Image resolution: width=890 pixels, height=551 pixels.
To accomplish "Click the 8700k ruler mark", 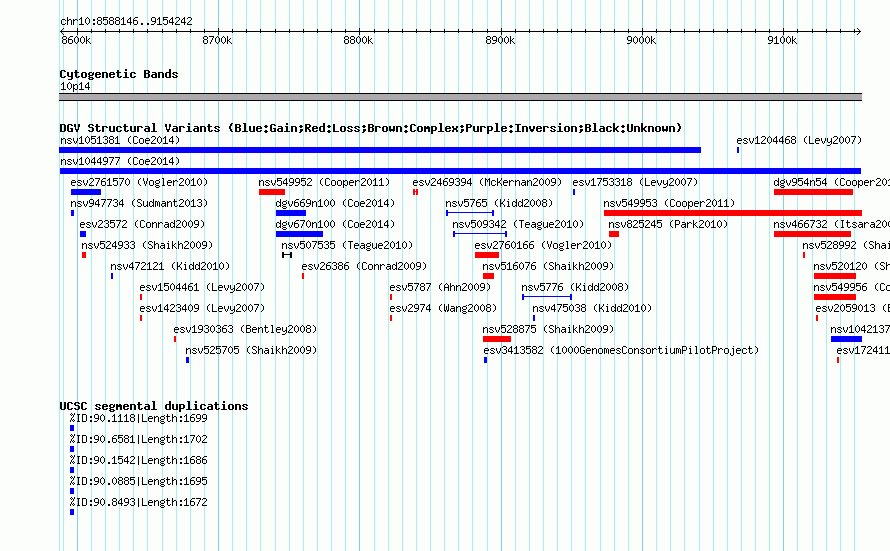I will (217, 40).
